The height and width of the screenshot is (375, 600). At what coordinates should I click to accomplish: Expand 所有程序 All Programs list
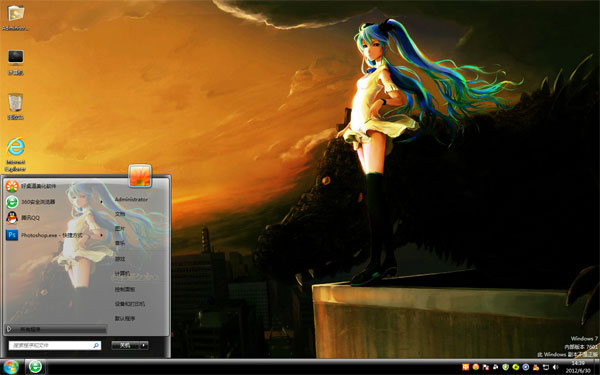tap(56, 329)
